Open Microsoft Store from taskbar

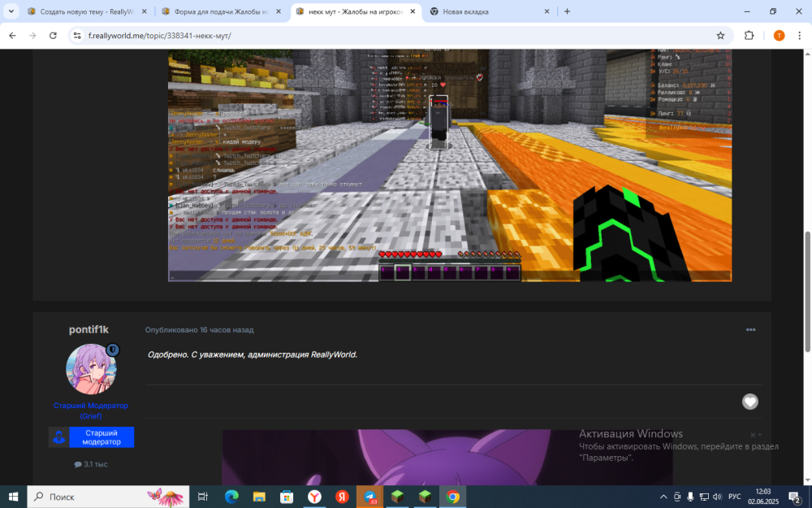coord(287,497)
